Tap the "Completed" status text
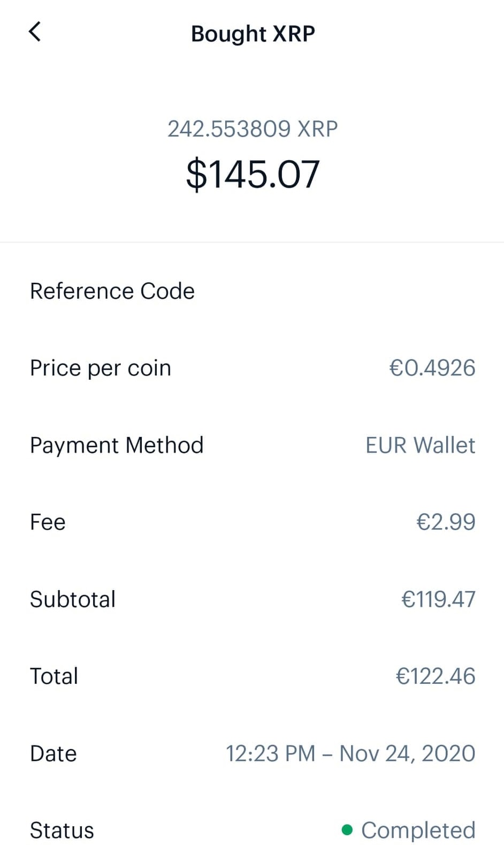 point(418,831)
